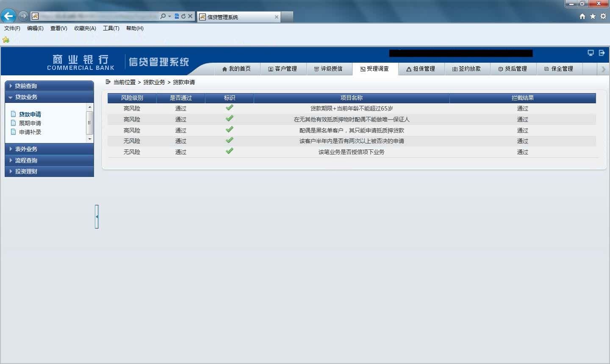Click the search magnifier in address bar

click(163, 16)
